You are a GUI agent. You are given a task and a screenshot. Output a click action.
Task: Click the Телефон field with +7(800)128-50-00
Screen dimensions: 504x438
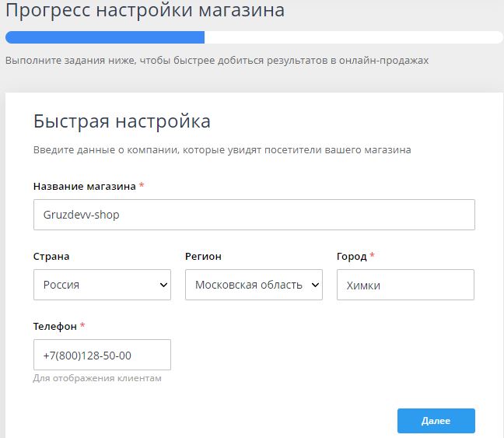tap(102, 355)
